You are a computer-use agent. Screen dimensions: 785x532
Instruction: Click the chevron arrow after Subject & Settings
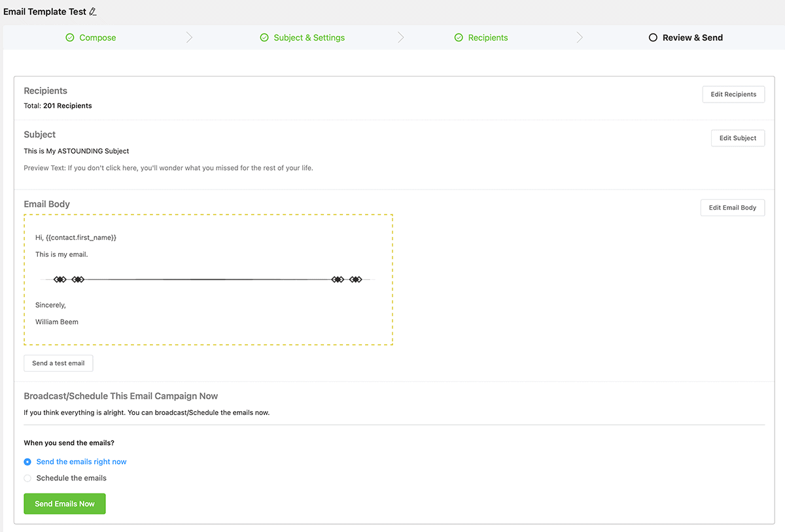click(401, 38)
